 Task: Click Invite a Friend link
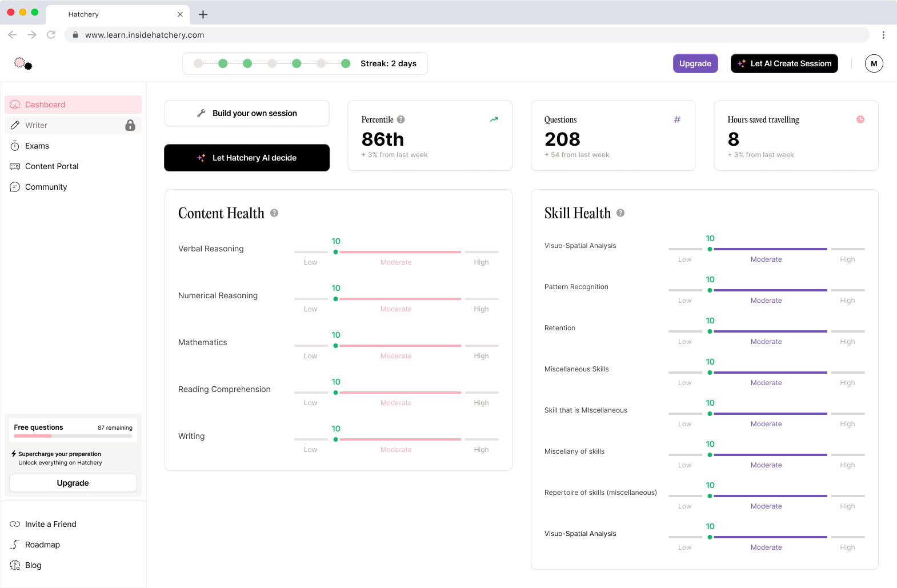pos(50,524)
